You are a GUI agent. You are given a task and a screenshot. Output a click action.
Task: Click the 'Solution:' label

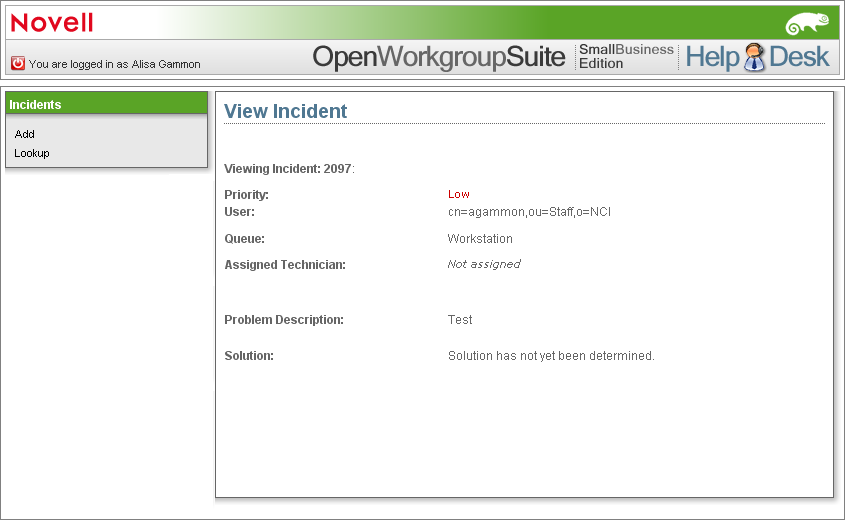(x=249, y=356)
